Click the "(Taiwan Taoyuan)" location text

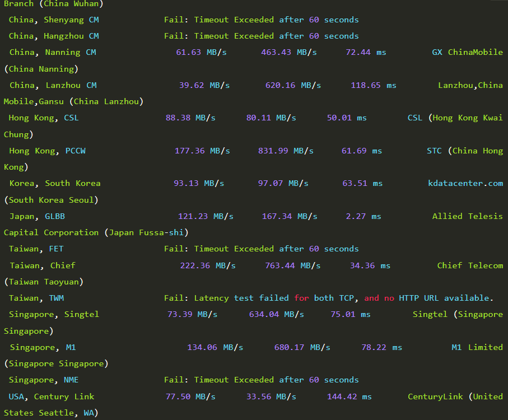click(x=44, y=282)
